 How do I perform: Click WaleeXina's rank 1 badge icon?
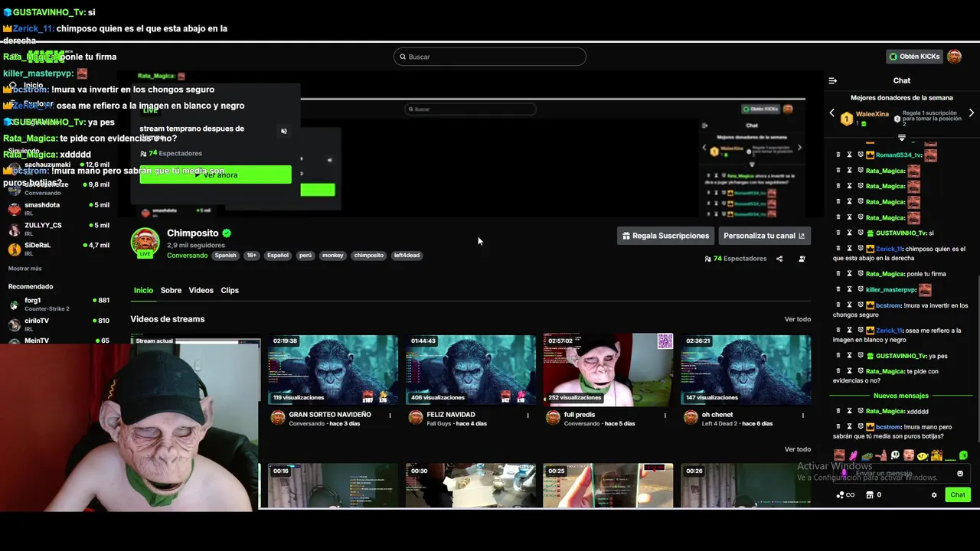(846, 119)
